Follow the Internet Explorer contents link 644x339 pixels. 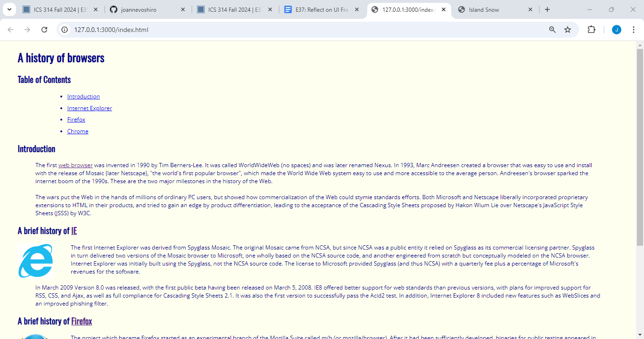click(x=90, y=108)
